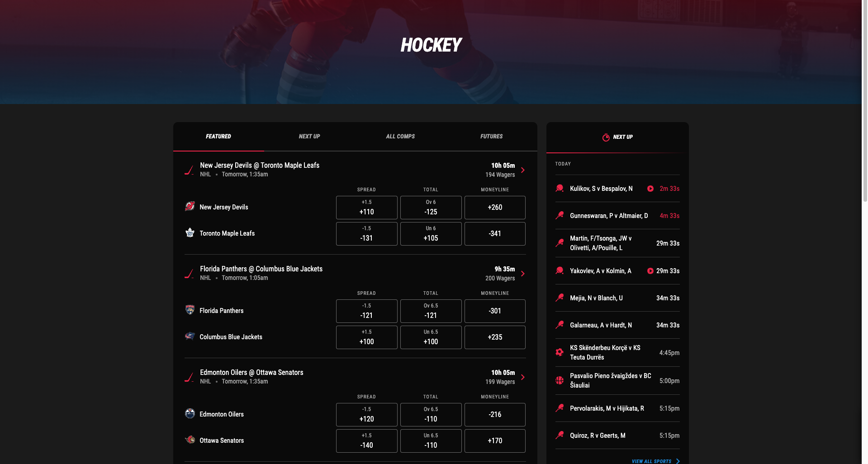Bet Florida Panthers -1.5 spread at -121

[x=367, y=311]
